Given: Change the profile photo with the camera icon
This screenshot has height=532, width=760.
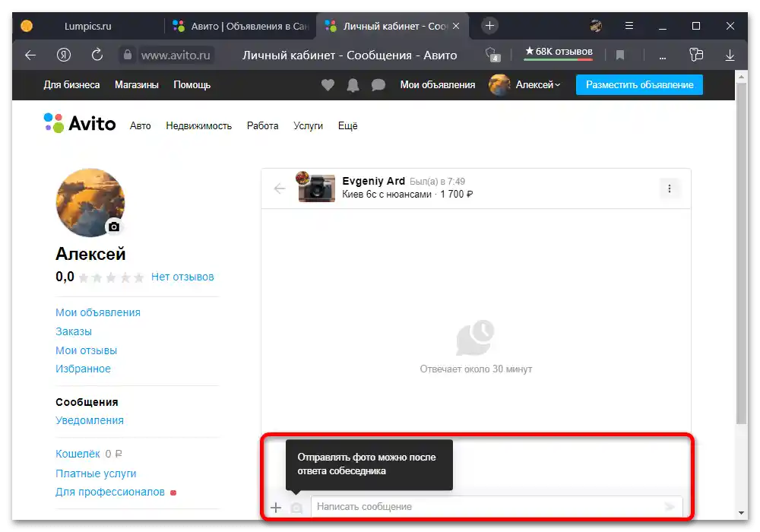Looking at the screenshot, I should tap(114, 226).
